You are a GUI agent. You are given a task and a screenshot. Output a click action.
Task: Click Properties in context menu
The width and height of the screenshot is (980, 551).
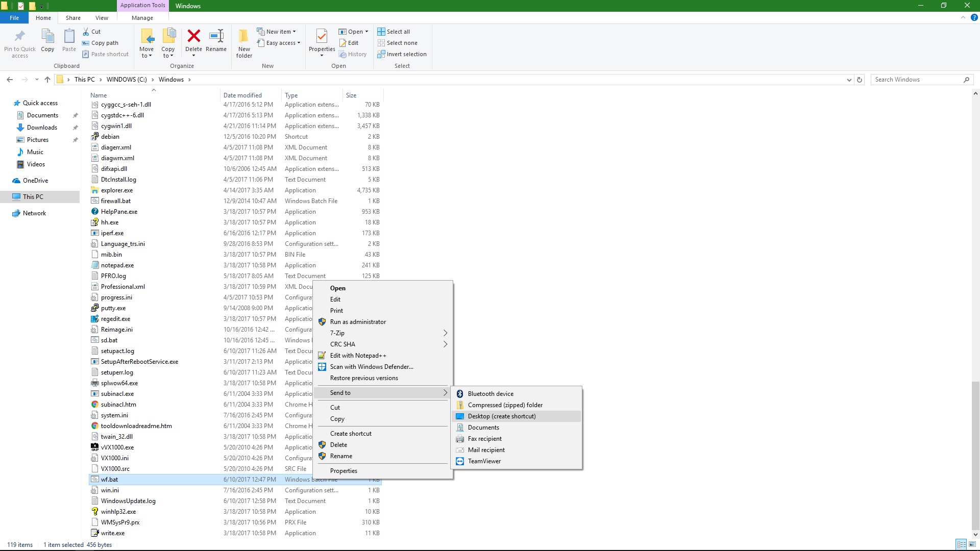coord(383,471)
